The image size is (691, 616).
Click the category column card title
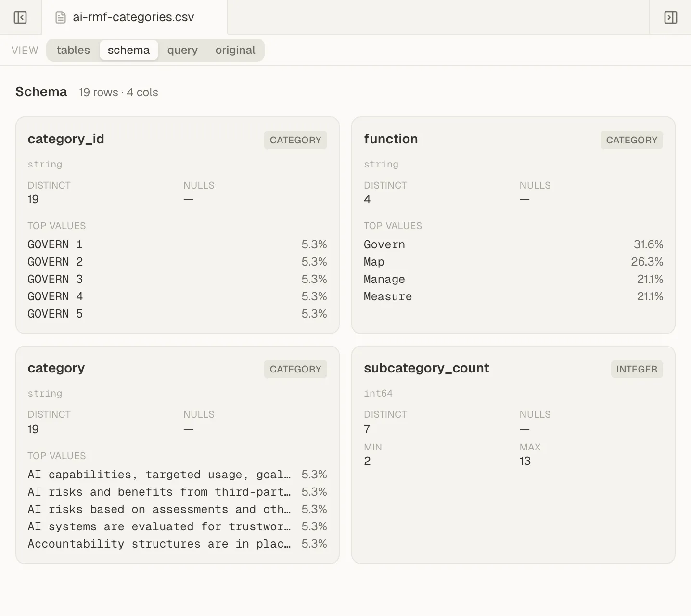point(56,368)
